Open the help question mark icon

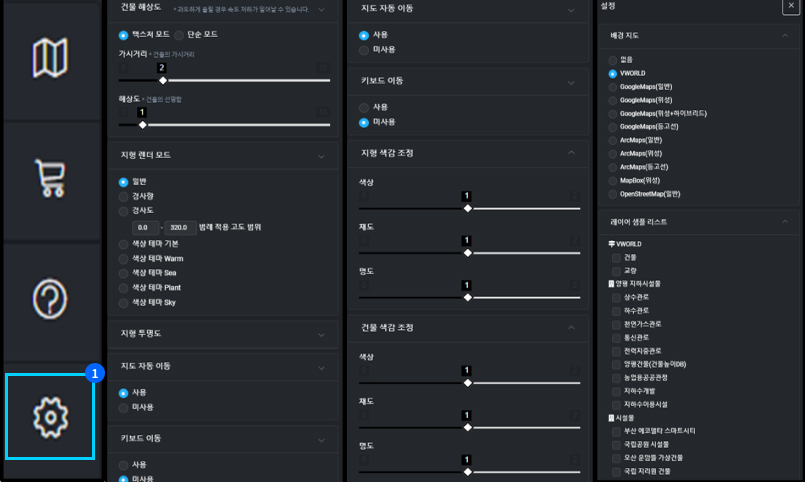point(50,299)
